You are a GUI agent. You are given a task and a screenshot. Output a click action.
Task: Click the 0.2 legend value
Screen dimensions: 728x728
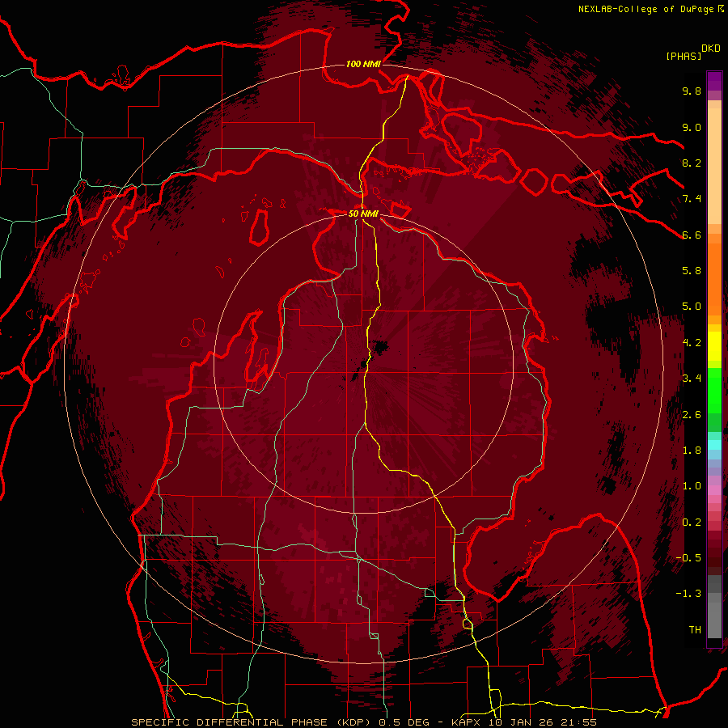(692, 523)
